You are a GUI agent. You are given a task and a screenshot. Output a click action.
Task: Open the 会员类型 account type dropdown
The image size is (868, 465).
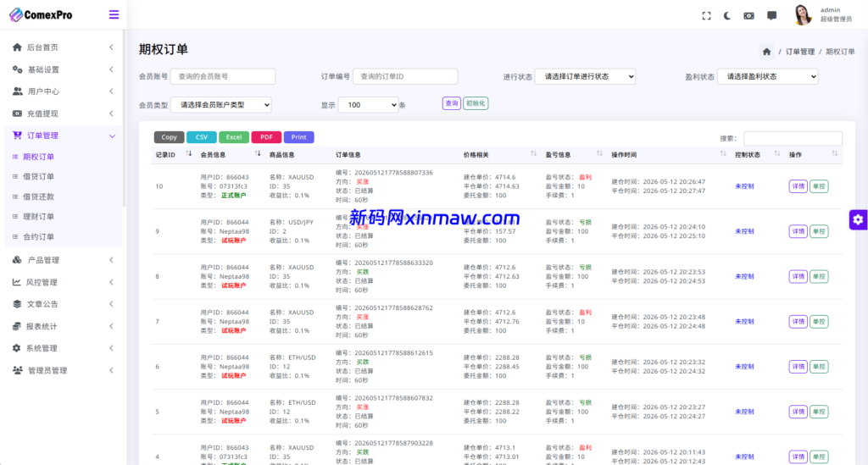click(x=221, y=104)
